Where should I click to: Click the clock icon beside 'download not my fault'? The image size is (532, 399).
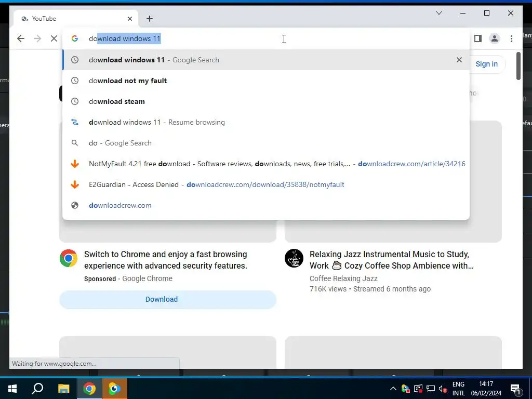click(x=75, y=81)
